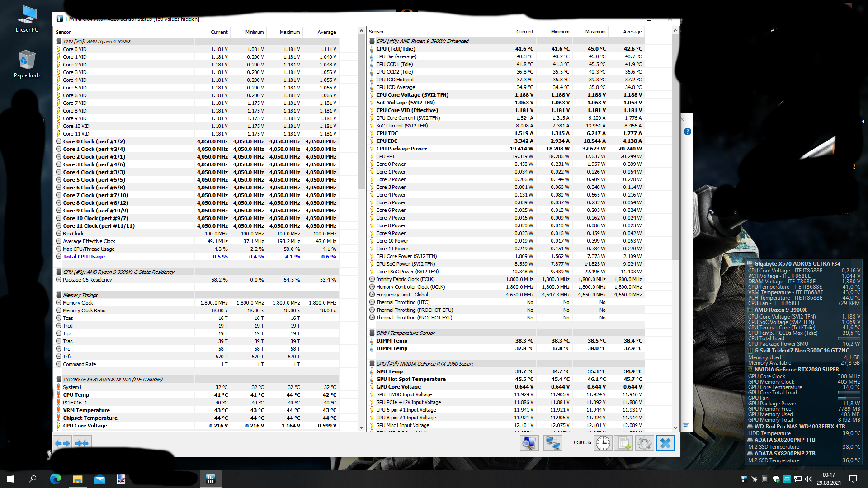Start logging with the sheet-plus icon
Screen dimensions: 868x488
[624, 443]
